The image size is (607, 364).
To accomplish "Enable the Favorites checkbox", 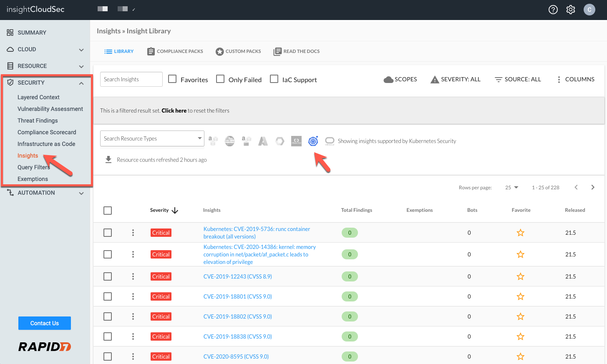I will (x=172, y=79).
